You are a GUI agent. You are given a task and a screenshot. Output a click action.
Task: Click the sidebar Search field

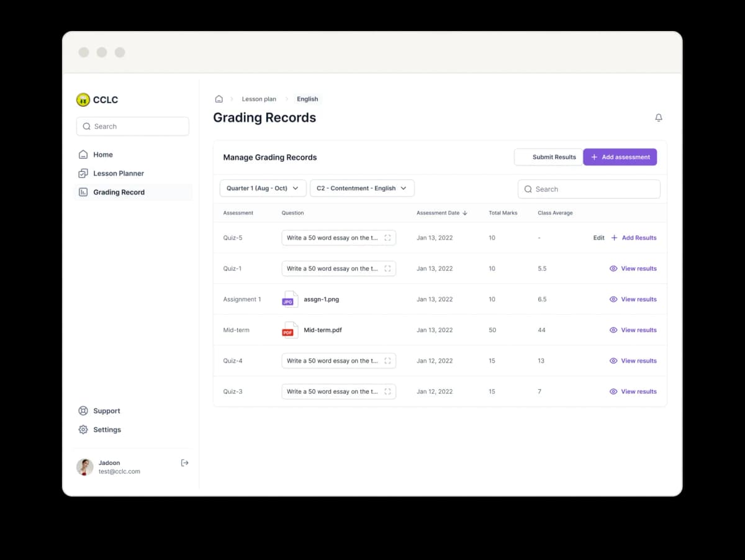point(132,126)
